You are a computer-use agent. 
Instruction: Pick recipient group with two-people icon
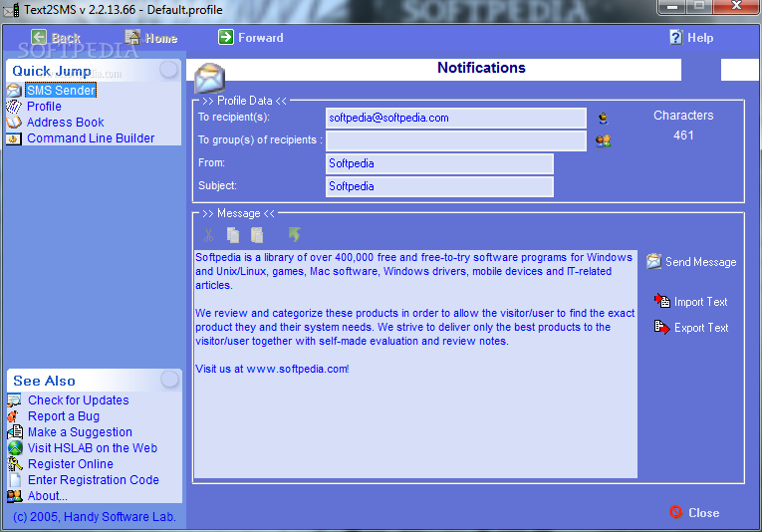click(603, 140)
